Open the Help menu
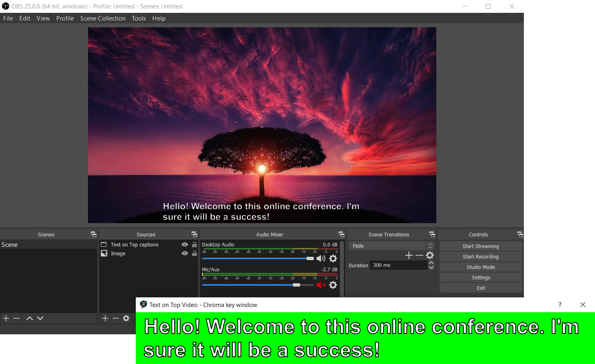This screenshot has height=364, width=595. click(159, 18)
